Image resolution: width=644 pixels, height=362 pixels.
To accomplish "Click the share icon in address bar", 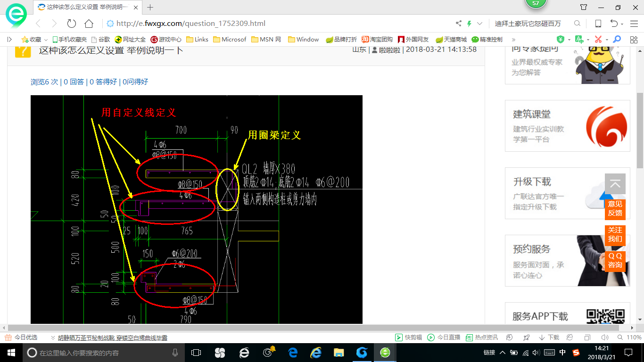I will point(459,24).
